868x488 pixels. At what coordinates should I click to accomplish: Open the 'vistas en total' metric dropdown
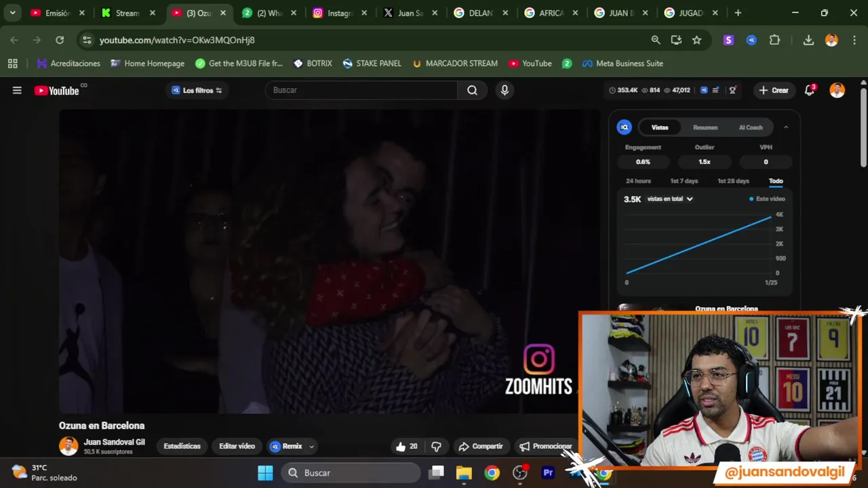point(670,199)
